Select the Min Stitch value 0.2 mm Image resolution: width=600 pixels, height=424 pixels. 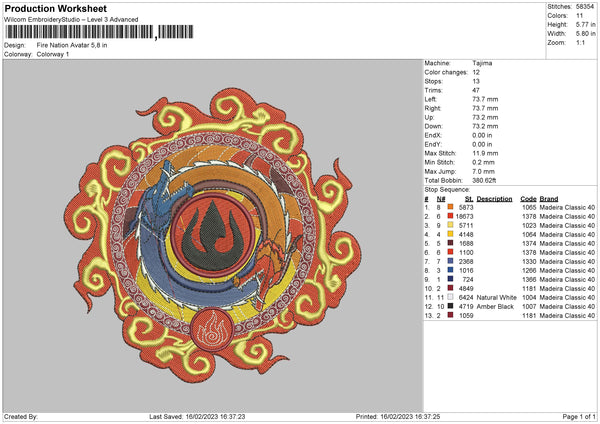[x=484, y=162]
